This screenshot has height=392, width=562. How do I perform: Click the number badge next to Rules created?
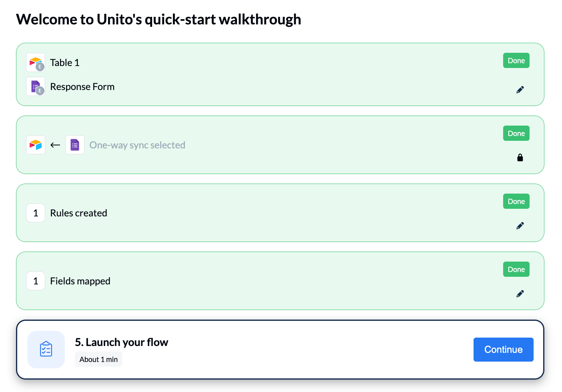point(36,213)
